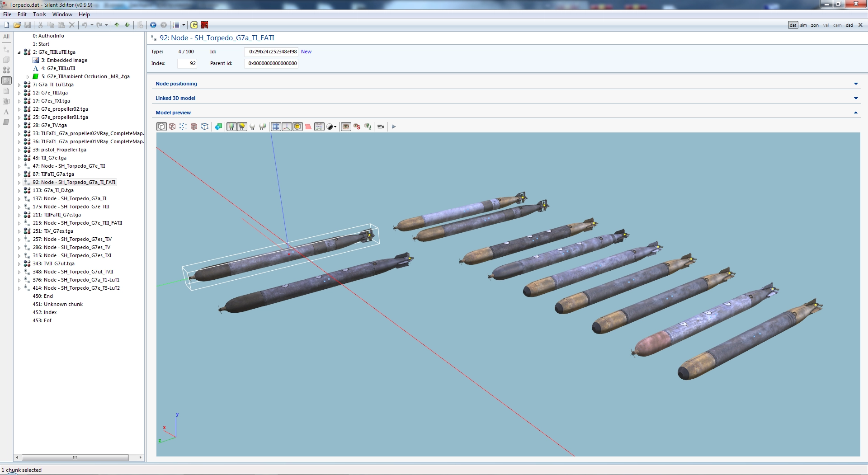The height and width of the screenshot is (475, 868).
Task: Click the red icon in main toolbar
Action: pyautogui.click(x=204, y=25)
